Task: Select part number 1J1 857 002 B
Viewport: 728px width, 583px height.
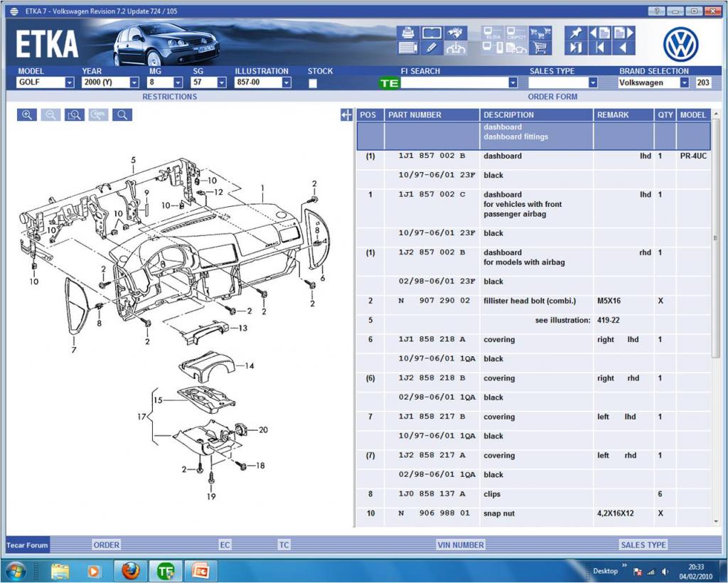Action: (432, 156)
